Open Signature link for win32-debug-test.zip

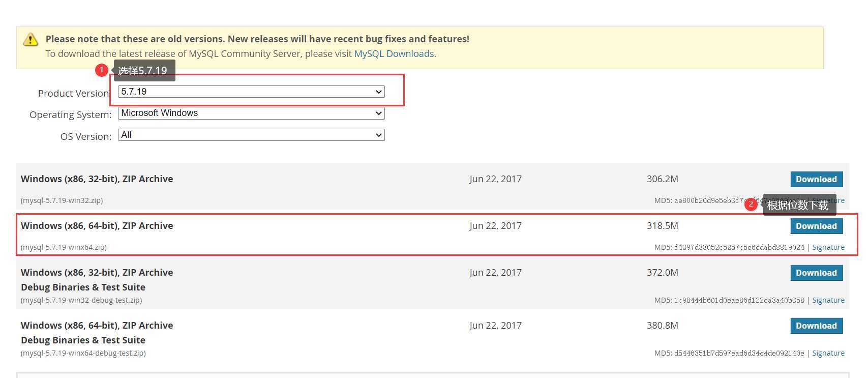[828, 300]
